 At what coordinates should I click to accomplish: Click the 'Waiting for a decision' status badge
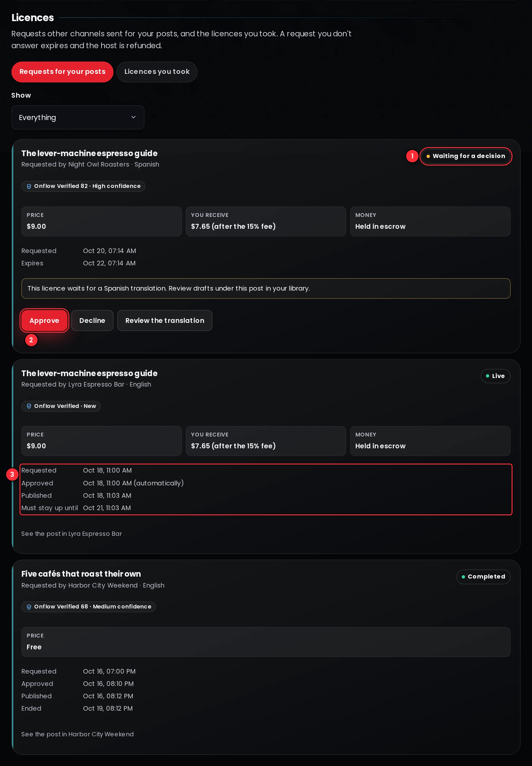(x=466, y=156)
